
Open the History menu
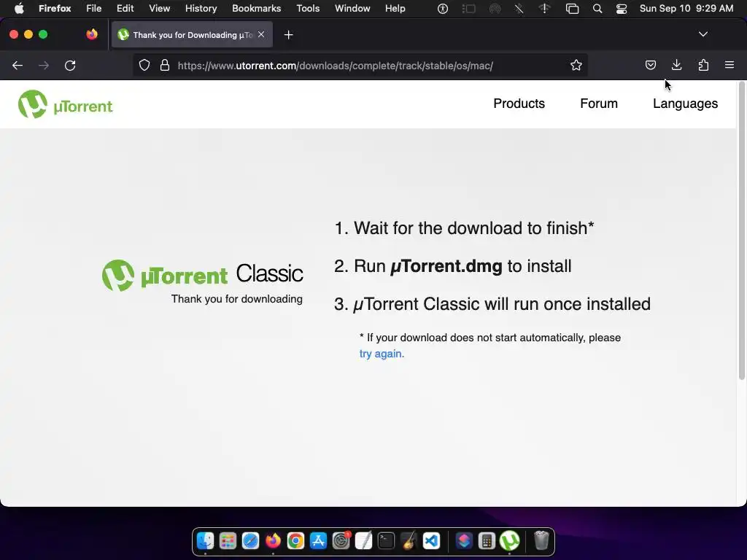[x=201, y=9]
